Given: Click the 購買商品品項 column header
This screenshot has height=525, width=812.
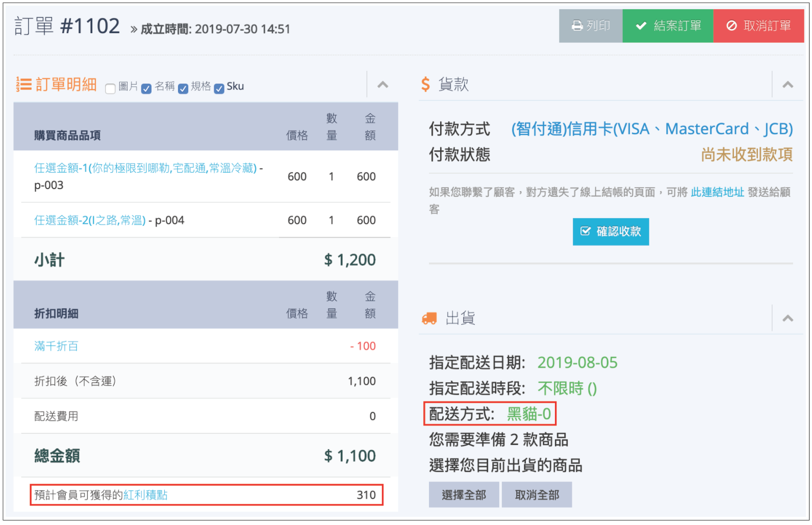Looking at the screenshot, I should point(67,136).
